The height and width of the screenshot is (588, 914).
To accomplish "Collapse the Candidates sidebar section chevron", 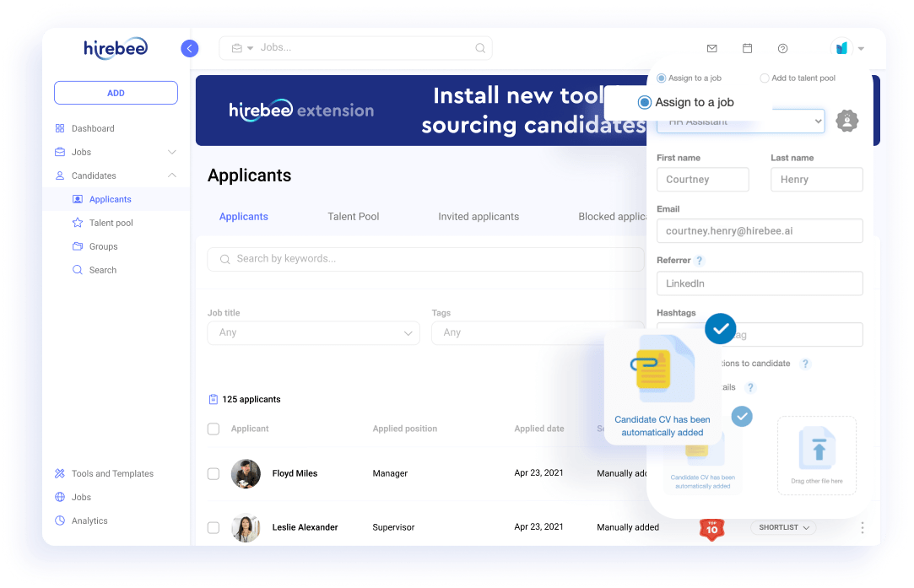I will 172,175.
